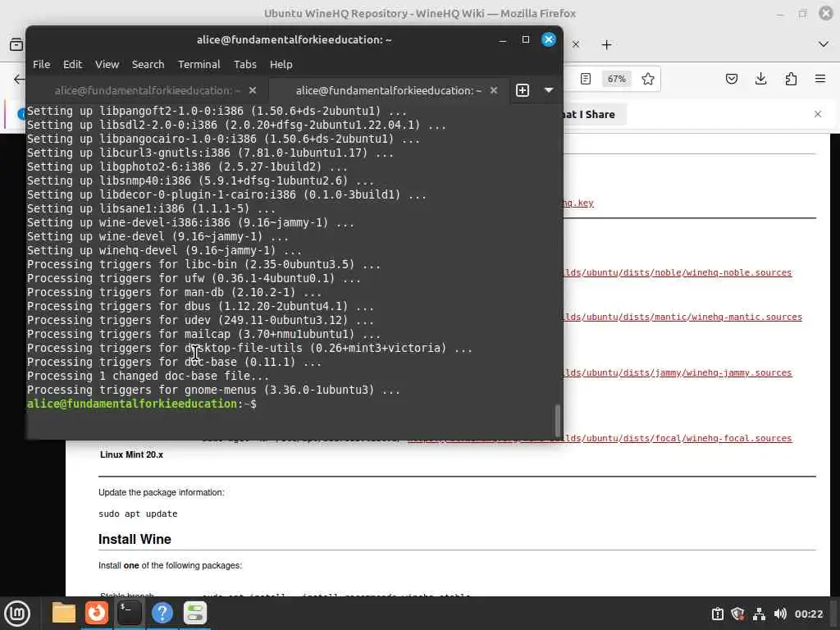The height and width of the screenshot is (630, 840).
Task: Open Firefox downloads panel
Action: point(760,79)
